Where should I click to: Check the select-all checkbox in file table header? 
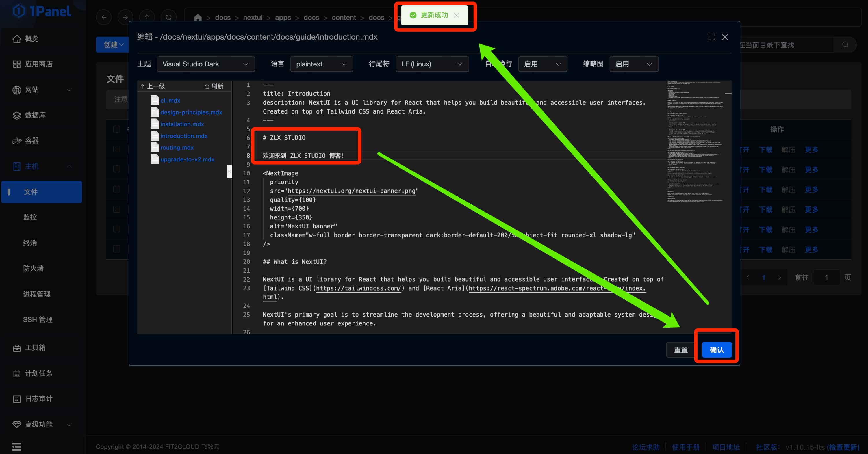(116, 129)
